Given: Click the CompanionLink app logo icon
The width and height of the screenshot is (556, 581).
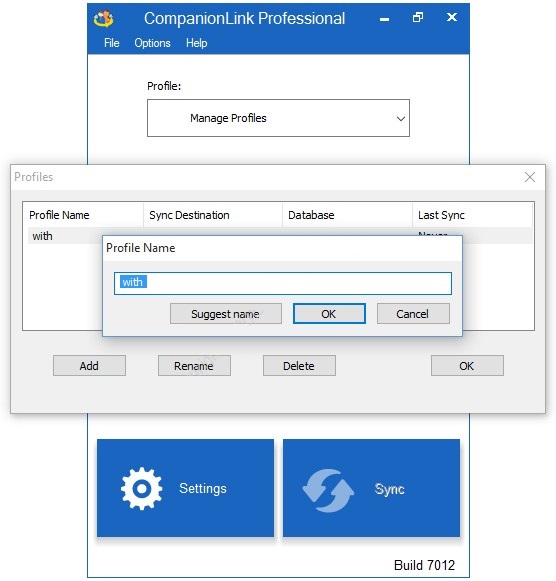Looking at the screenshot, I should coord(103,19).
